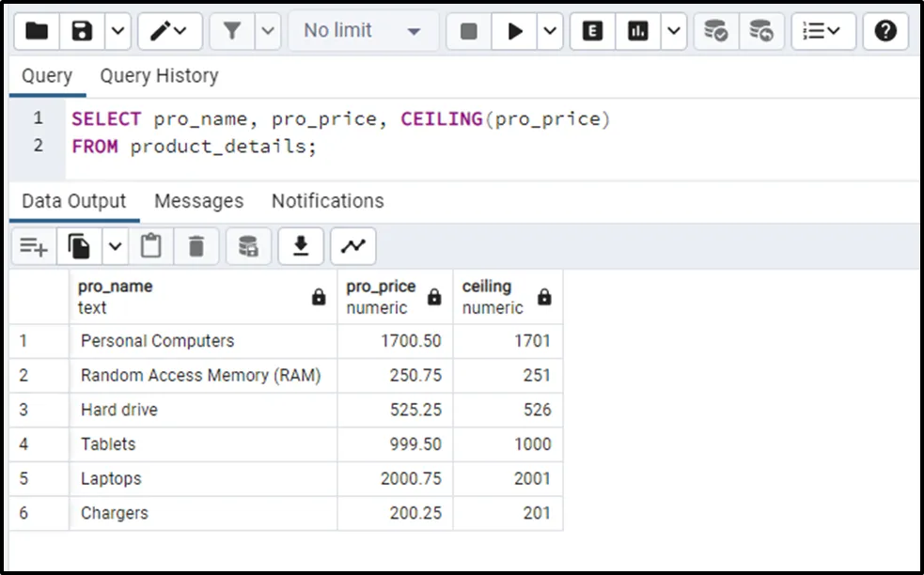Screen dimensions: 924x575
Task: Switch to the Messages tab
Action: point(198,201)
